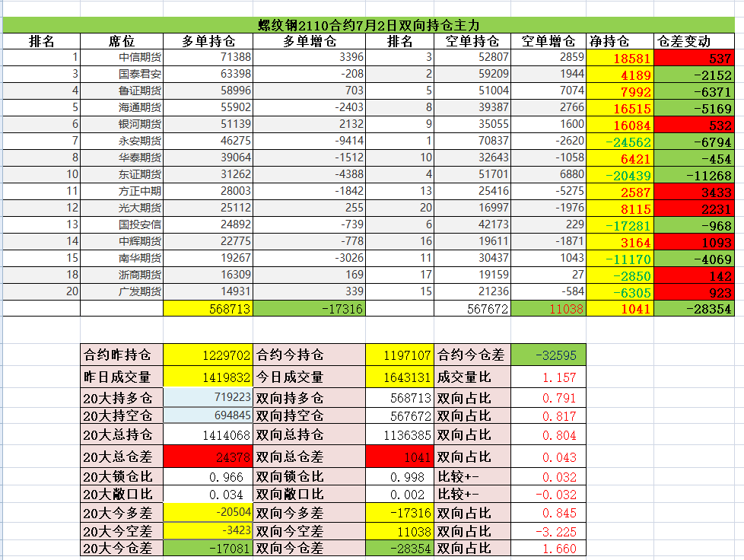Select the 中信期货 seat cell
Viewport: 744px width, 560px height.
coord(122,58)
